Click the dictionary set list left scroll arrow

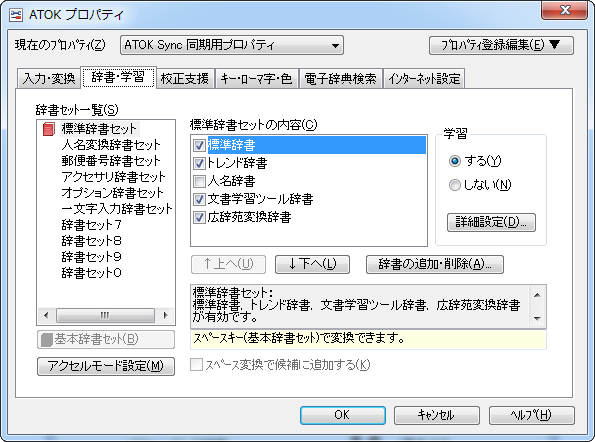click(x=46, y=315)
